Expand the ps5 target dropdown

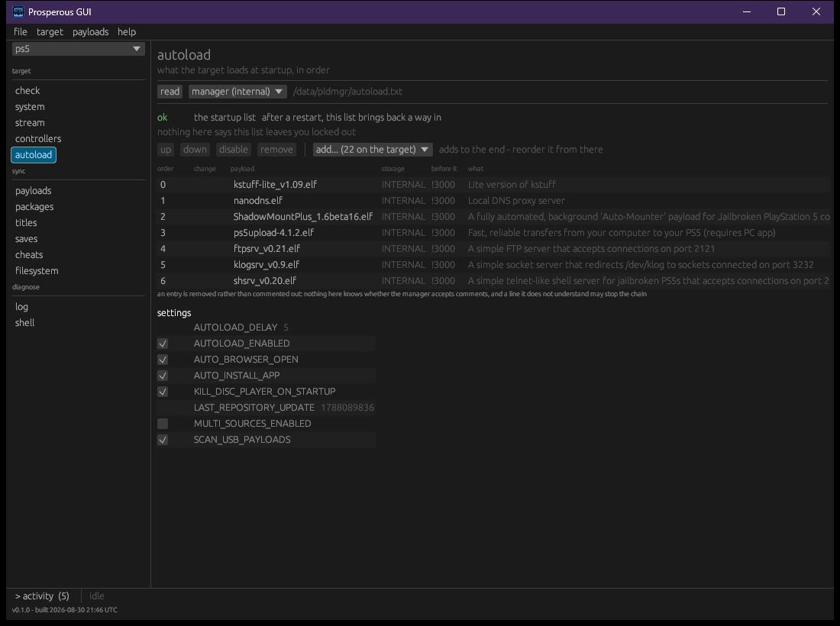pos(78,49)
